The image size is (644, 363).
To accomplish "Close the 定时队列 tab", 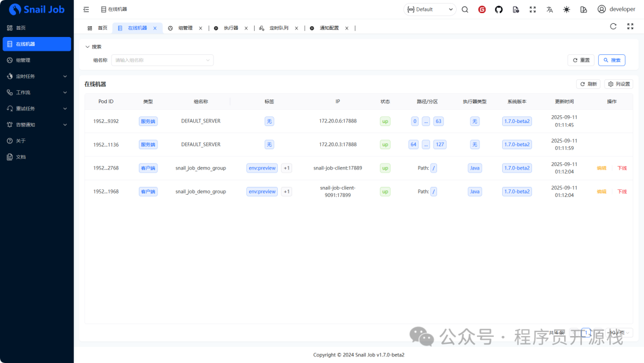I will click(296, 29).
